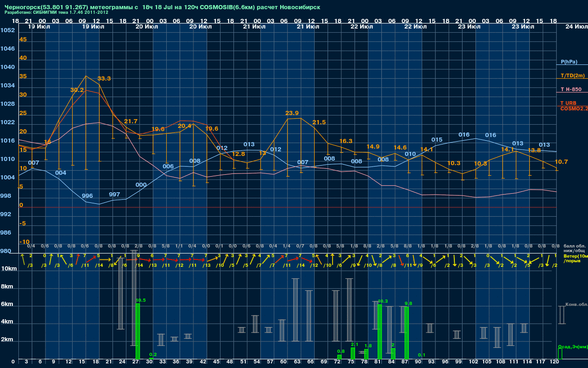Select the T/TD(2m) legend label
This screenshot has height=368, width=588.
[572, 75]
